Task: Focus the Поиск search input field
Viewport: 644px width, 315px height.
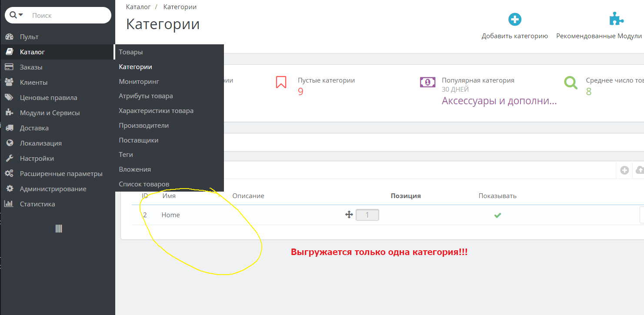Action: pyautogui.click(x=70, y=15)
